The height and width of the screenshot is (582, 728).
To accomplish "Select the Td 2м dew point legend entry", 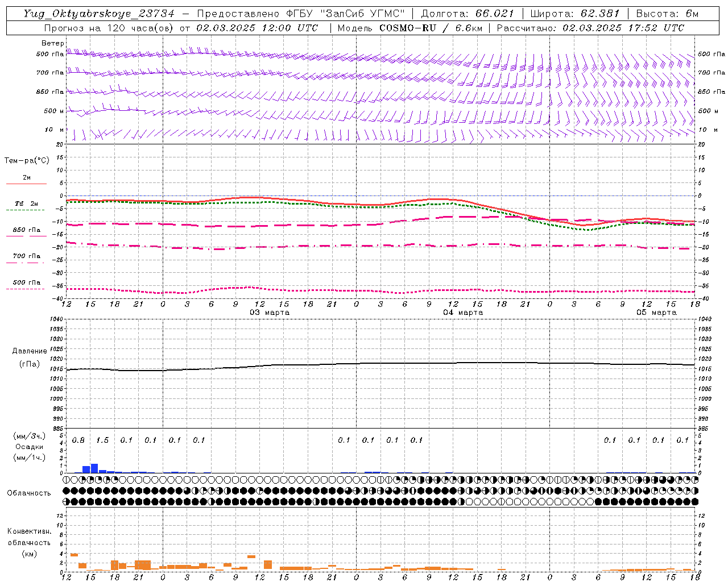I will point(26,203).
